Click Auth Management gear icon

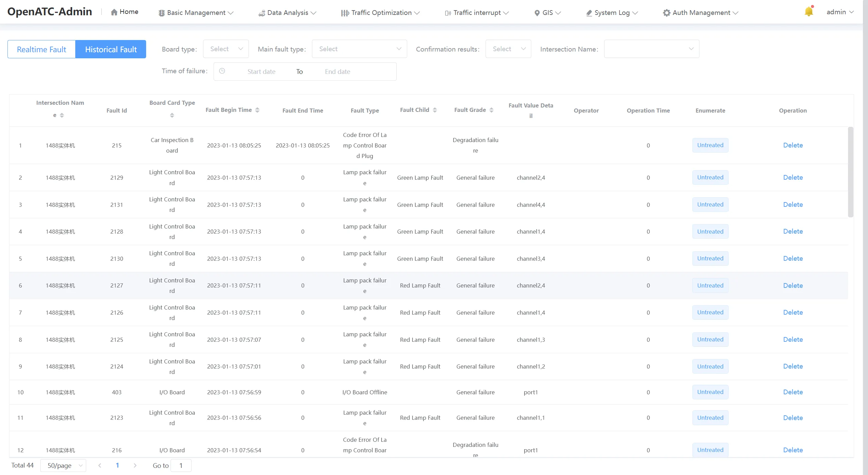pos(667,13)
